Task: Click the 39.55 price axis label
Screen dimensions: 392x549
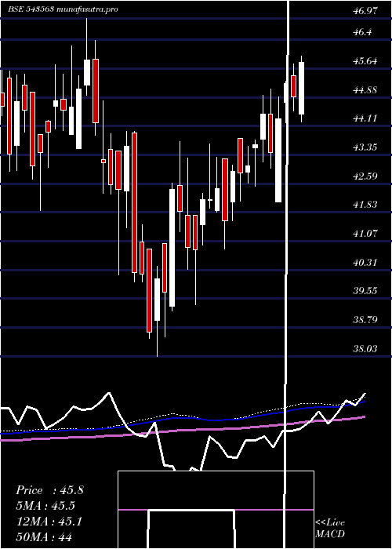Action: click(365, 291)
